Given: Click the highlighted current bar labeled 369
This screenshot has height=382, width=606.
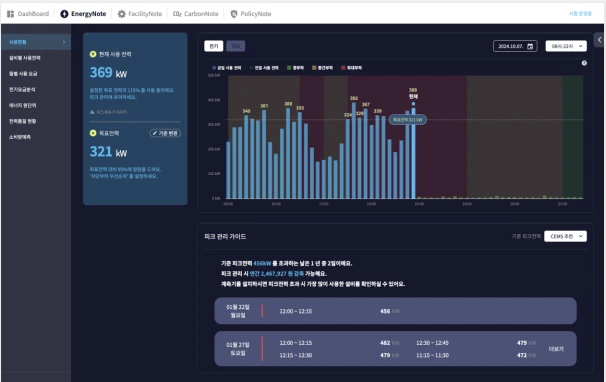Looking at the screenshot, I should [x=414, y=153].
